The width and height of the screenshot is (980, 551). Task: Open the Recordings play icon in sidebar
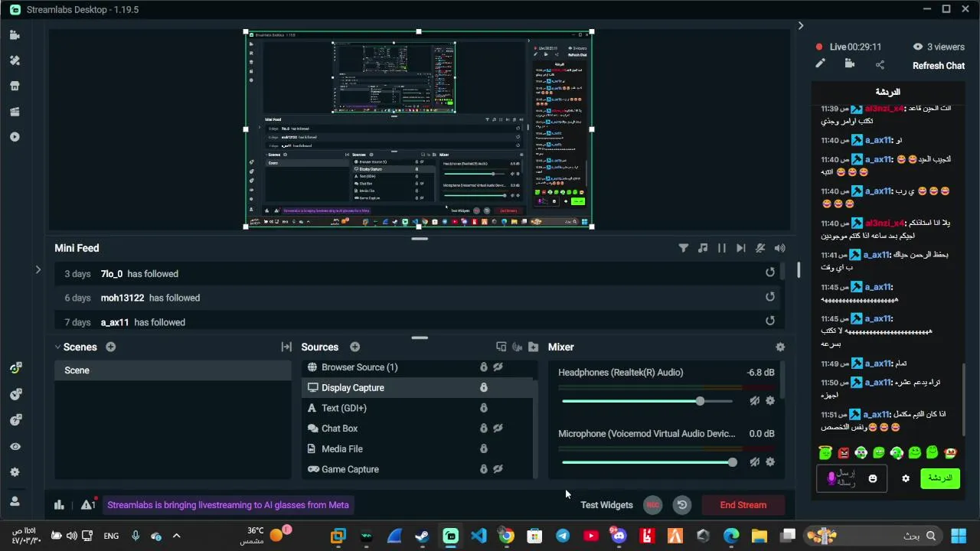[15, 137]
